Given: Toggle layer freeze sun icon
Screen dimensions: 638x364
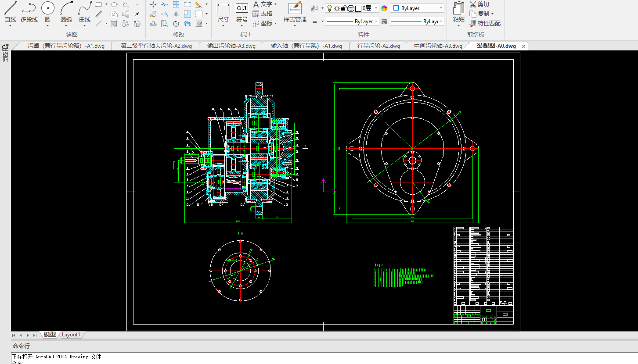Looking at the screenshot, I should point(337,8).
